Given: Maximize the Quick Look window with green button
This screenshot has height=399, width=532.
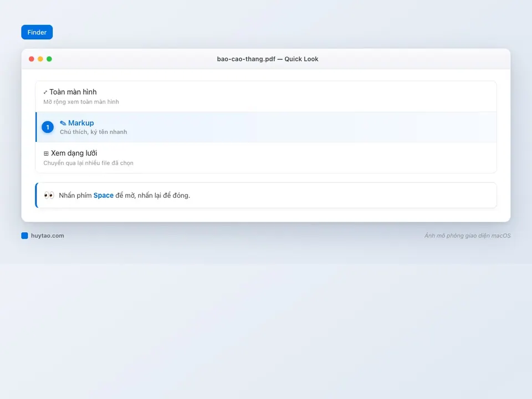Looking at the screenshot, I should tap(49, 59).
